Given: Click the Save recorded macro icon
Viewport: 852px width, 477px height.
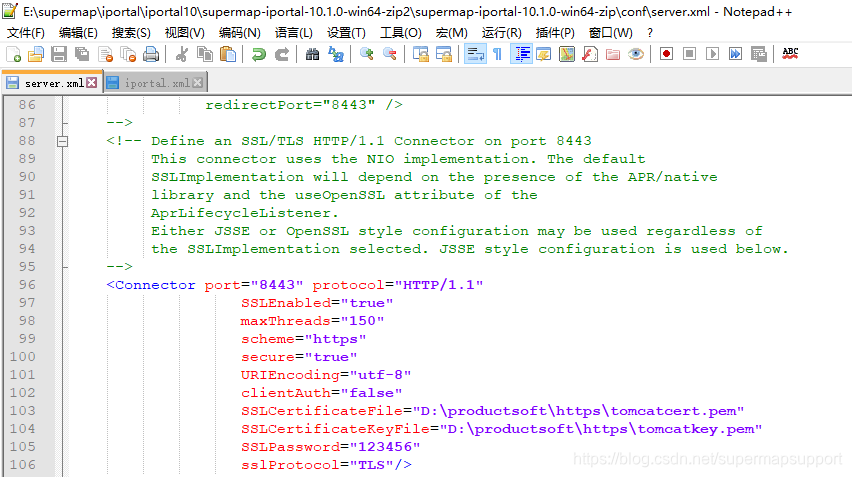Looking at the screenshot, I should coord(759,54).
